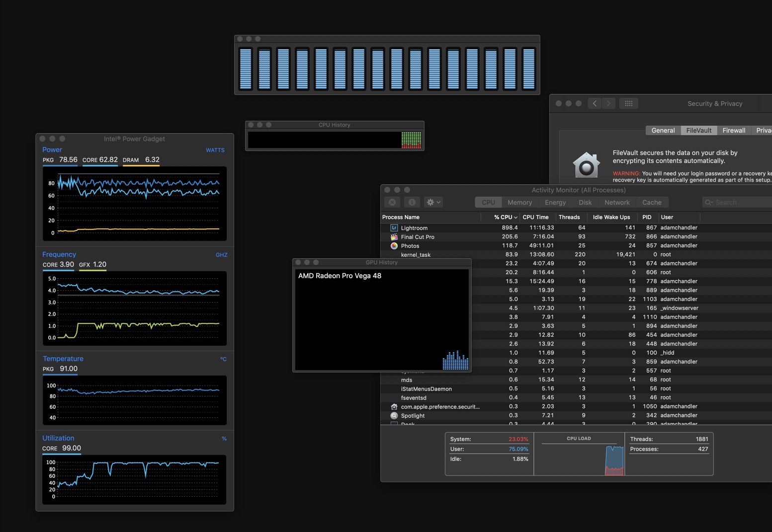Sort by CPU Time column
The width and height of the screenshot is (772, 532).
537,217
